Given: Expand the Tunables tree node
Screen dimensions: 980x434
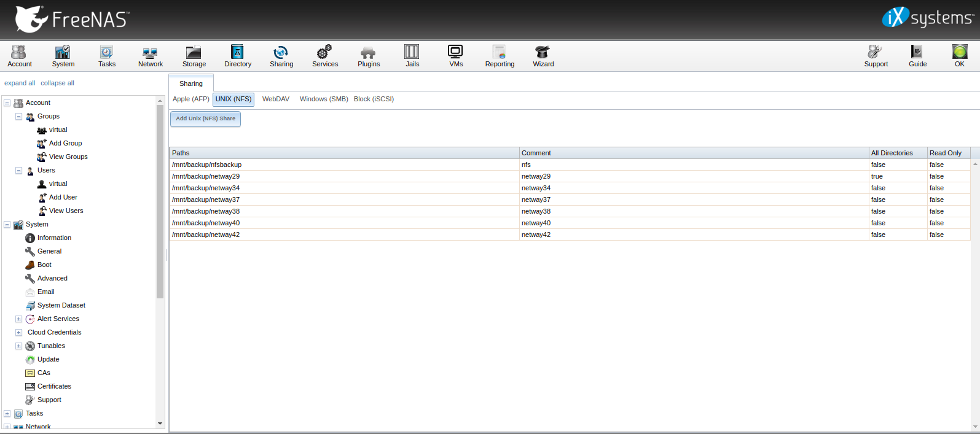Looking at the screenshot, I should tap(18, 346).
